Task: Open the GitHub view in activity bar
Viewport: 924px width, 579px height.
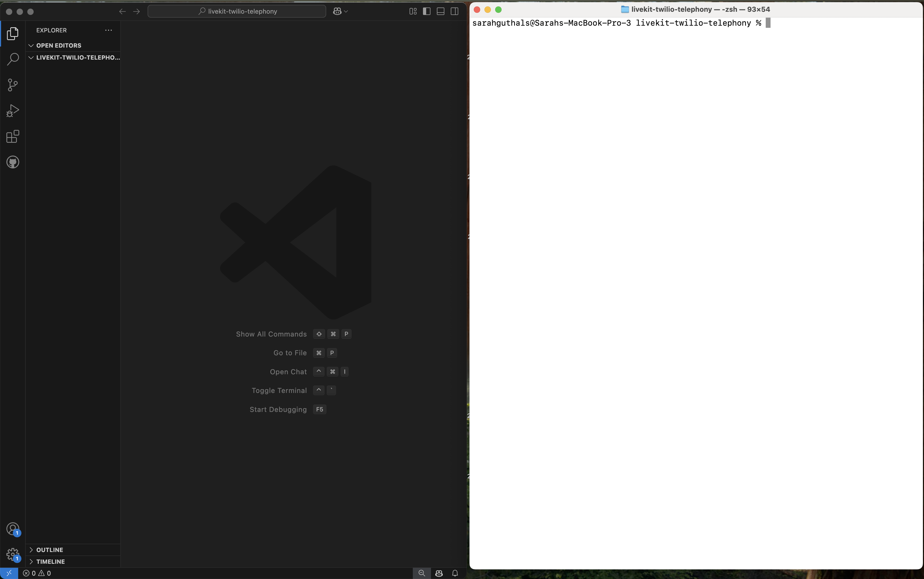Action: (13, 162)
